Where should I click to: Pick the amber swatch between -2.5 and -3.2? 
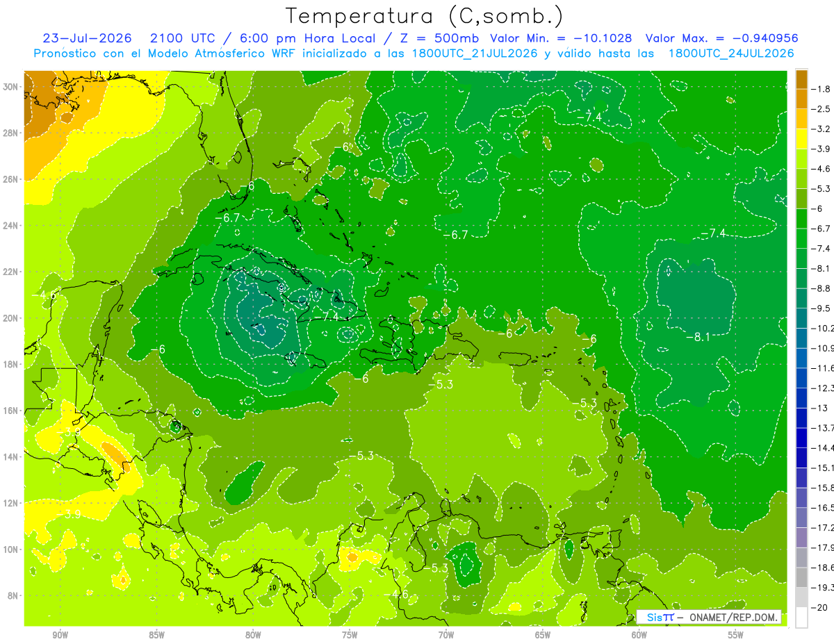801,119
